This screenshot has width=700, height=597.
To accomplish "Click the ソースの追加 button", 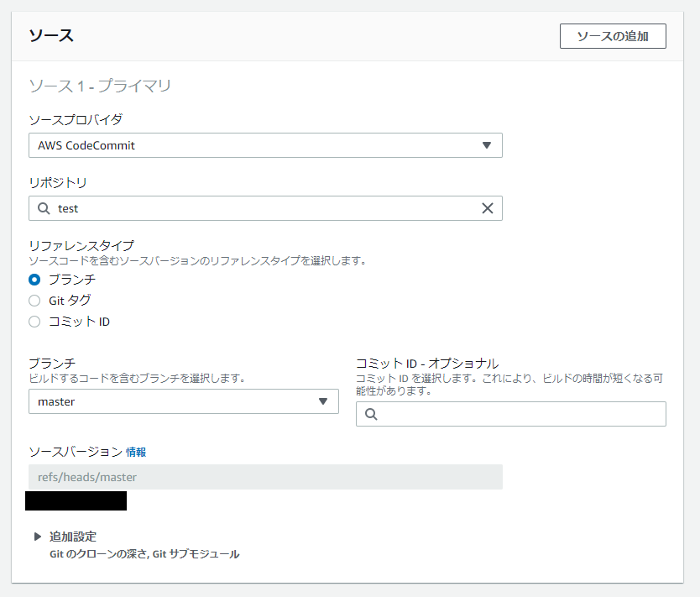I will click(x=613, y=36).
